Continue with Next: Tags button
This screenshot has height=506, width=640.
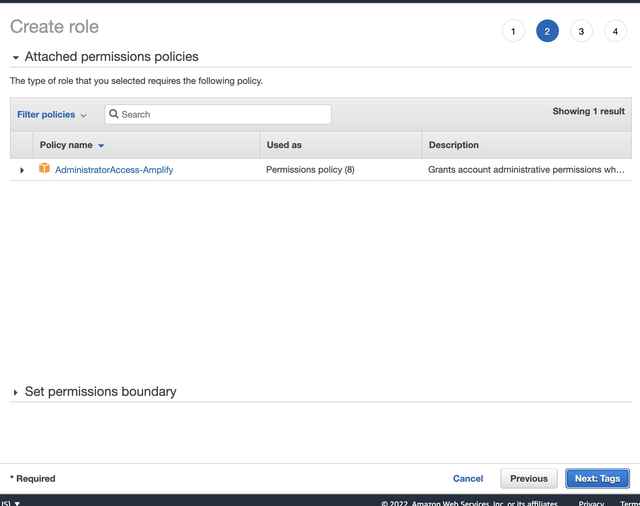pos(597,478)
